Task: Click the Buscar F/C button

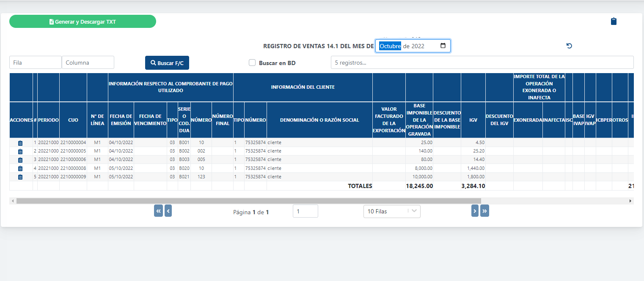Action: tap(167, 63)
